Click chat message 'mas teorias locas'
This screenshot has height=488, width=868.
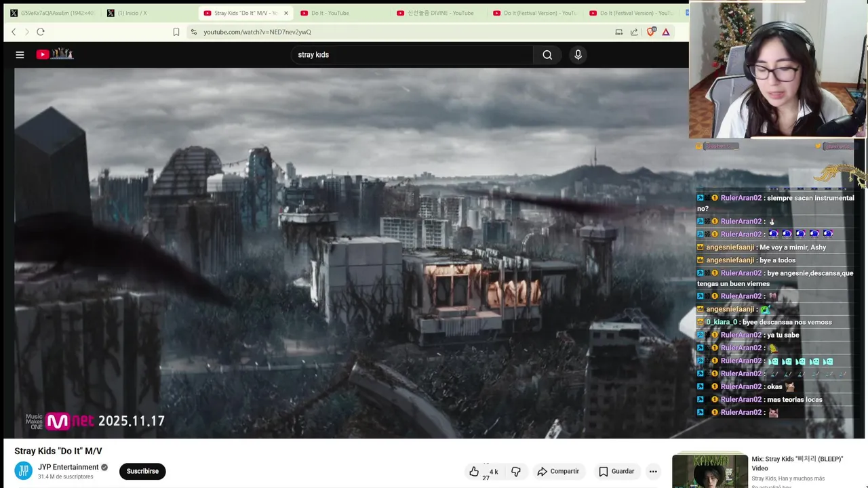tap(795, 399)
